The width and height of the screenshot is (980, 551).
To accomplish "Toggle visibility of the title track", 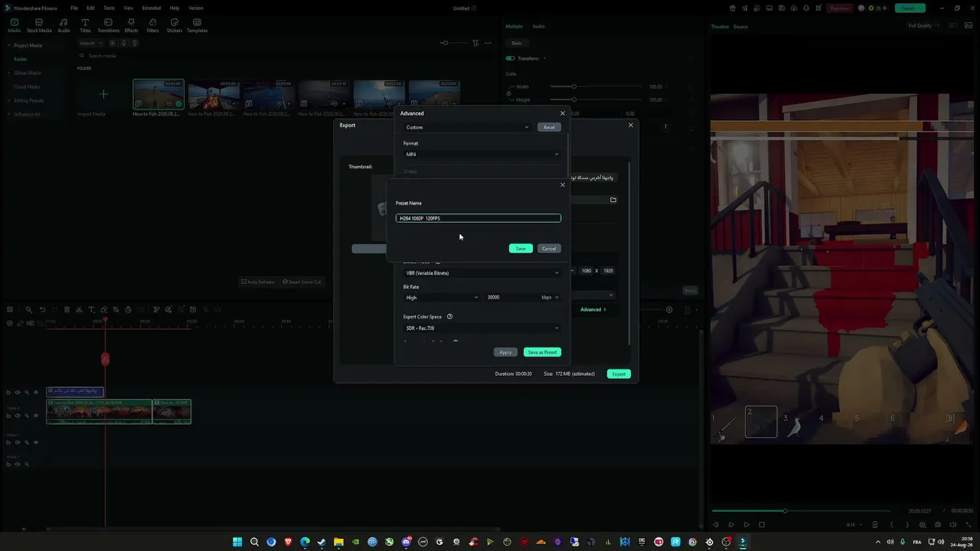I will (35, 393).
